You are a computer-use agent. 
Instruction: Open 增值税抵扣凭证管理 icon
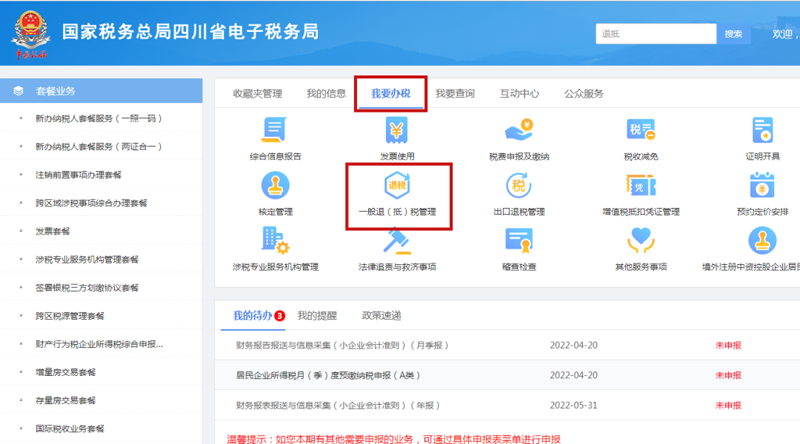[640, 188]
